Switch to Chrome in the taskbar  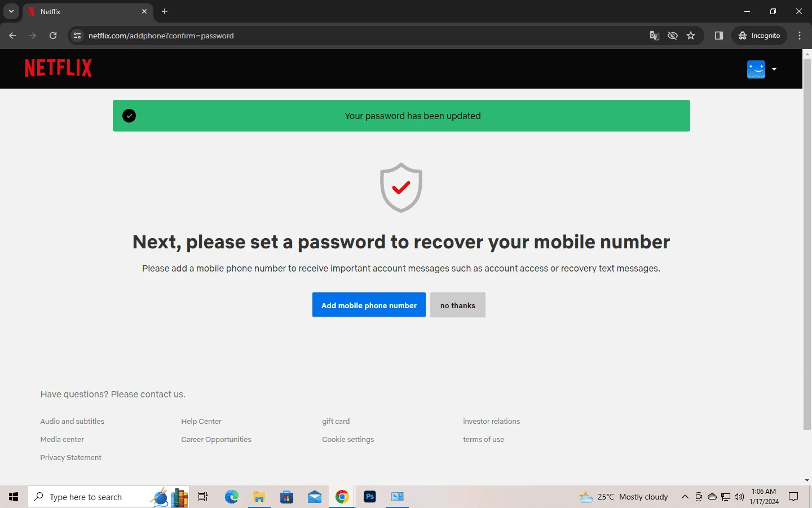[342, 497]
